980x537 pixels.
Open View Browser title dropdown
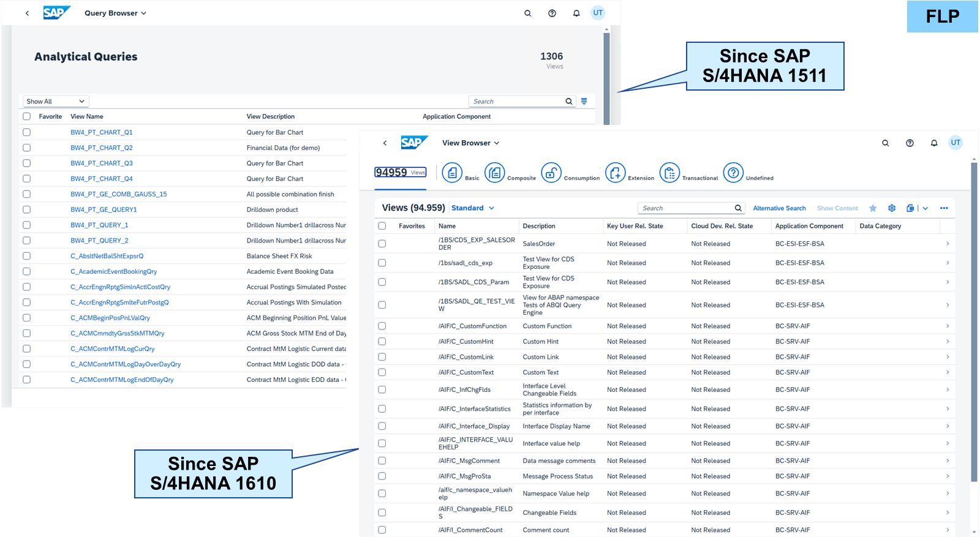click(470, 143)
